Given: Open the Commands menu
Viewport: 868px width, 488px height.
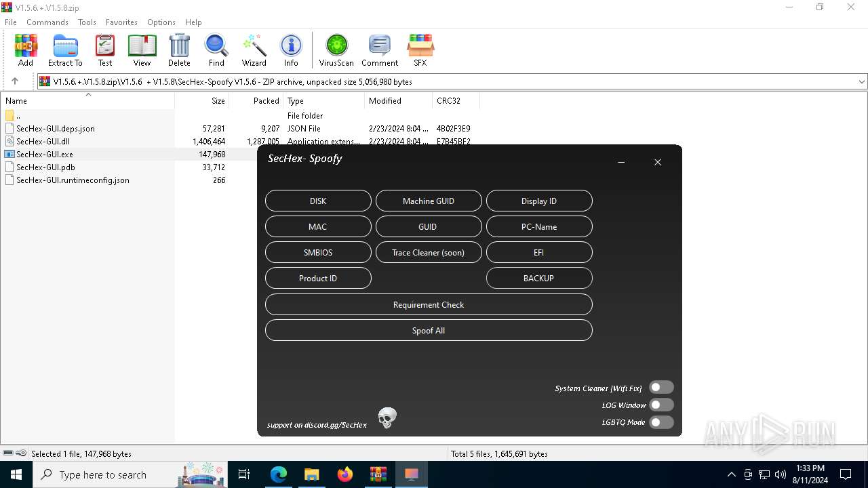Looking at the screenshot, I should pyautogui.click(x=47, y=22).
